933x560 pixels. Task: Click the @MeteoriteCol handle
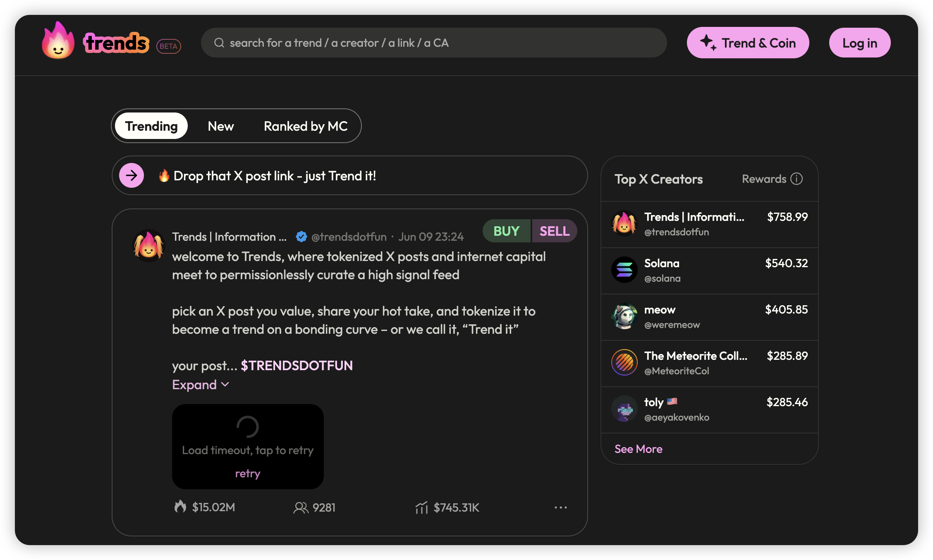click(677, 371)
